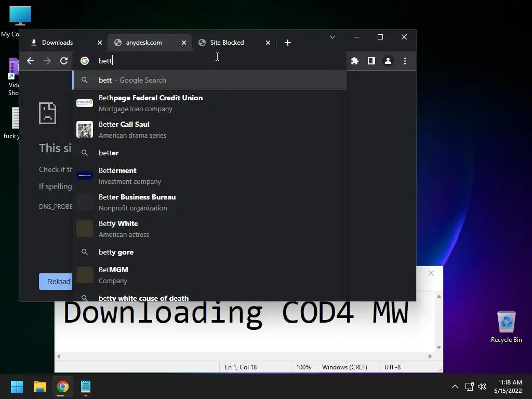Open Chrome three-dot menu
The height and width of the screenshot is (399, 532).
(405, 61)
